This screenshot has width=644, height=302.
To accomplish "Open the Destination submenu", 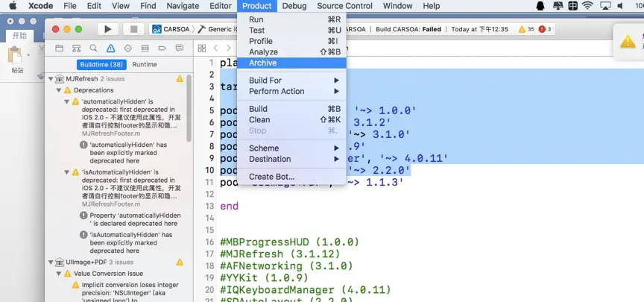I will pyautogui.click(x=291, y=159).
